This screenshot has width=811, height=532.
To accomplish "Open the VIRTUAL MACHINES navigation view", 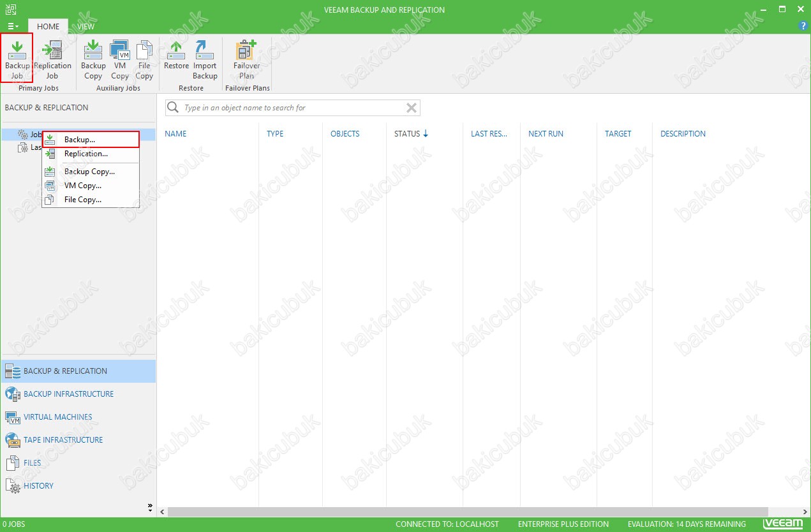I will tap(78, 417).
